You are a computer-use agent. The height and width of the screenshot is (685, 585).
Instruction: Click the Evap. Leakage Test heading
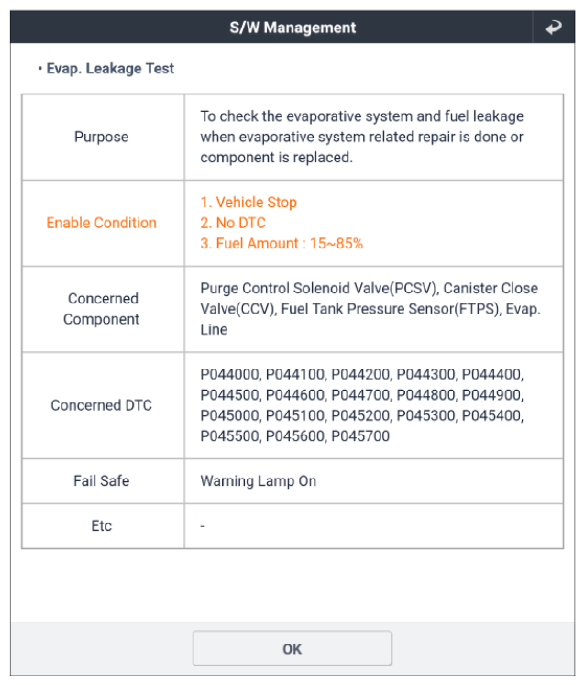[110, 68]
